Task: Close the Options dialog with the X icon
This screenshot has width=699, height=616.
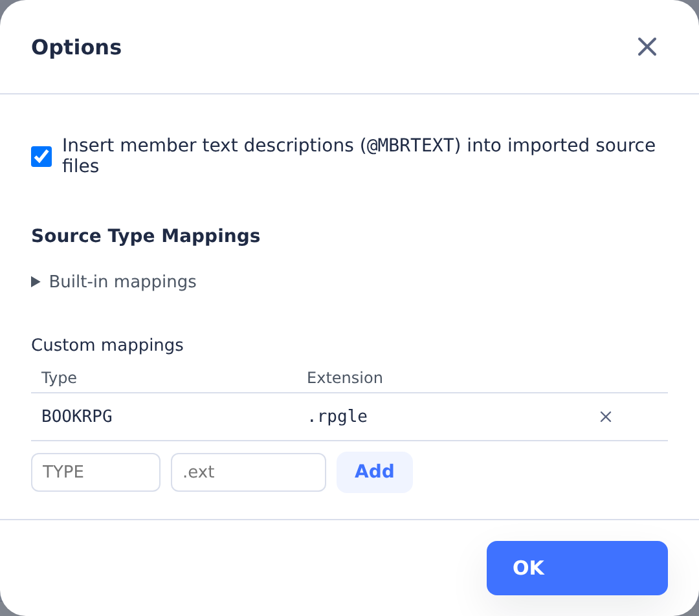Action: (x=647, y=47)
